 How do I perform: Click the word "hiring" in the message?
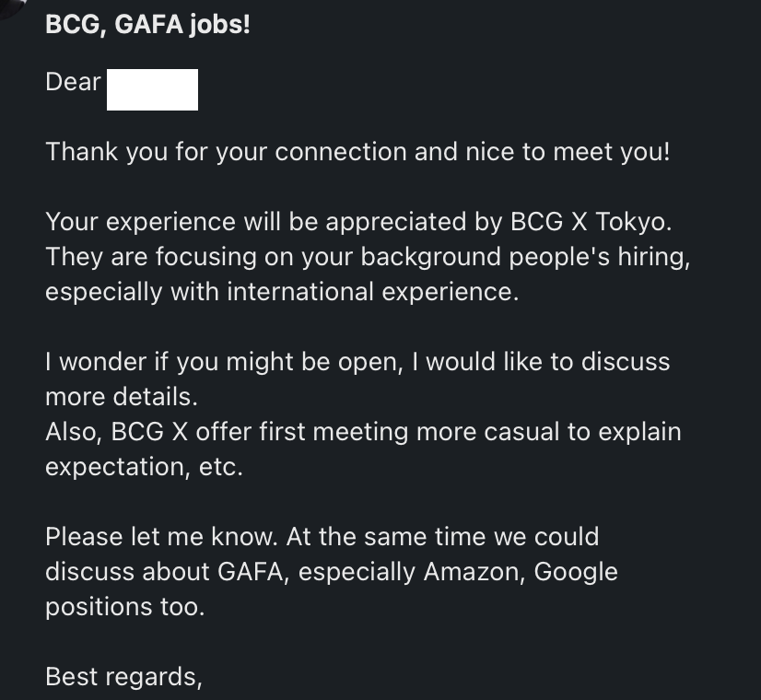coord(650,257)
